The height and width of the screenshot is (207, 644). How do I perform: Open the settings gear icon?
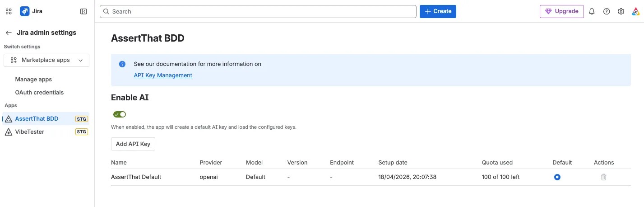[621, 11]
